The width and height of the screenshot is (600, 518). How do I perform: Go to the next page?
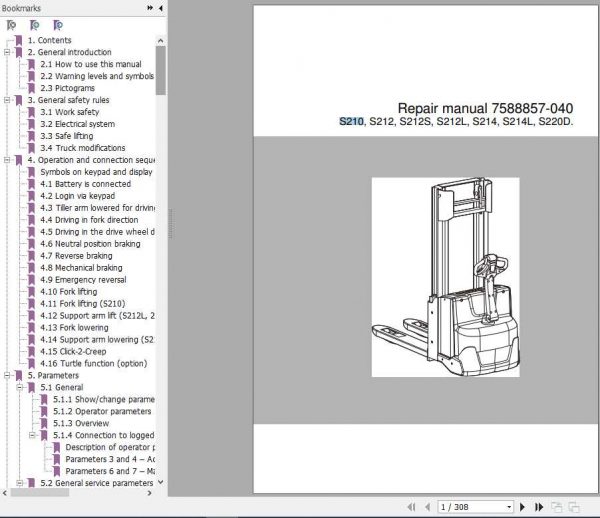(x=522, y=507)
